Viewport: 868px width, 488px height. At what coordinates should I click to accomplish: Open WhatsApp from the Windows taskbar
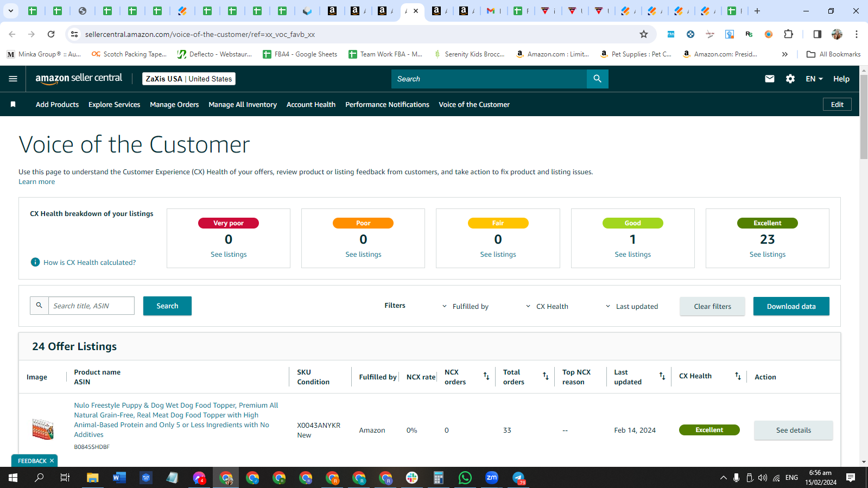465,478
